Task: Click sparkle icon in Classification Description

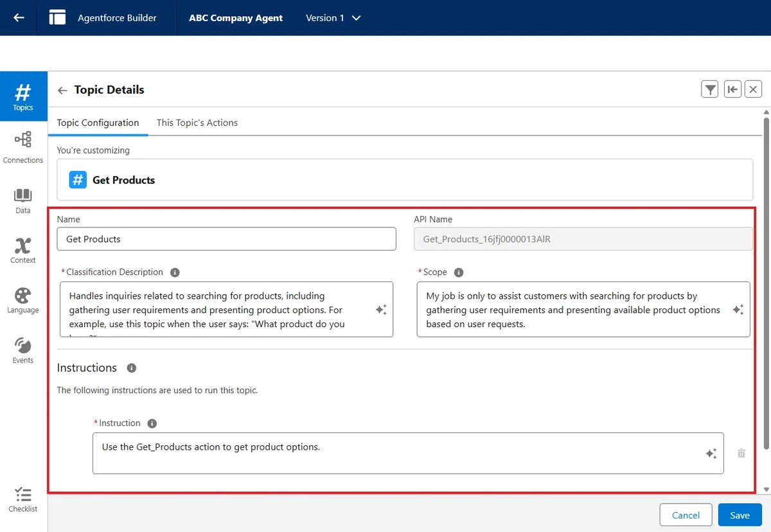Action: click(x=381, y=310)
